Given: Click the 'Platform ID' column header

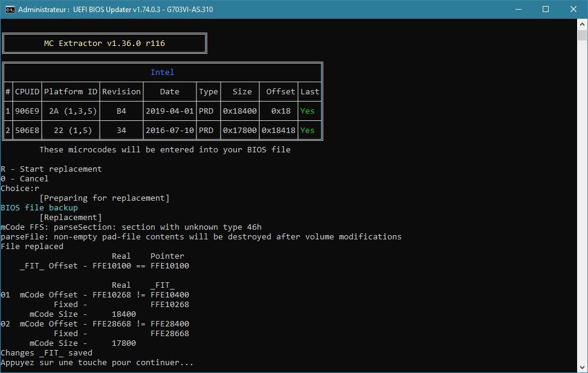Looking at the screenshot, I should coord(71,91).
